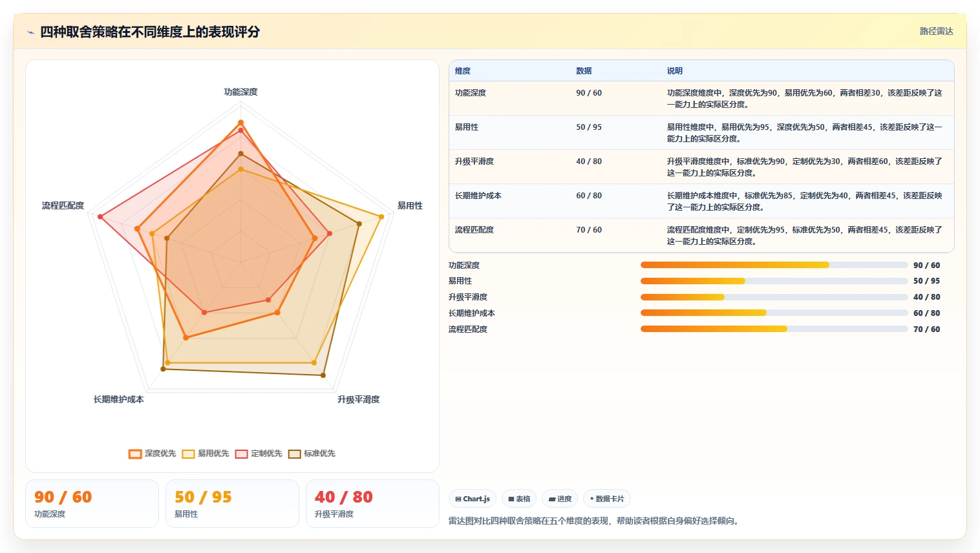This screenshot has height=553, width=980.
Task: Click the 流程匹配度 radar axis label
Action: click(63, 205)
